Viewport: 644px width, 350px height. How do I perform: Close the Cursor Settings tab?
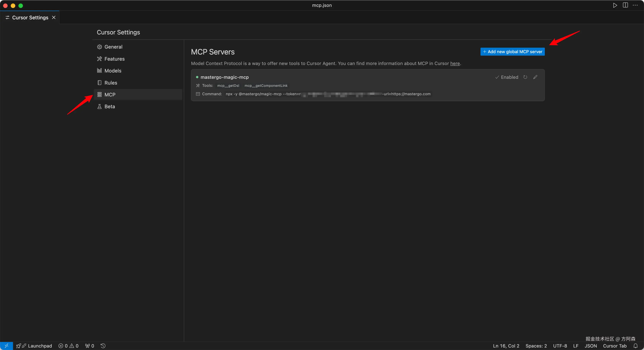coord(54,17)
